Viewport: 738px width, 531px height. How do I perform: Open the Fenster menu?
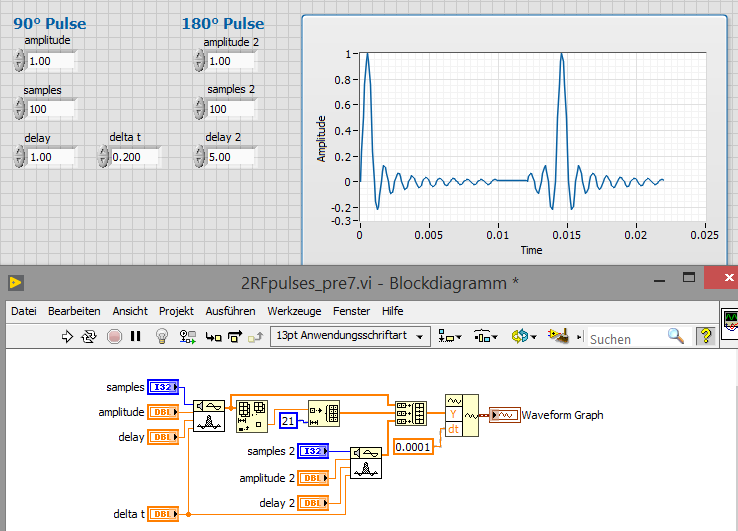click(x=351, y=311)
